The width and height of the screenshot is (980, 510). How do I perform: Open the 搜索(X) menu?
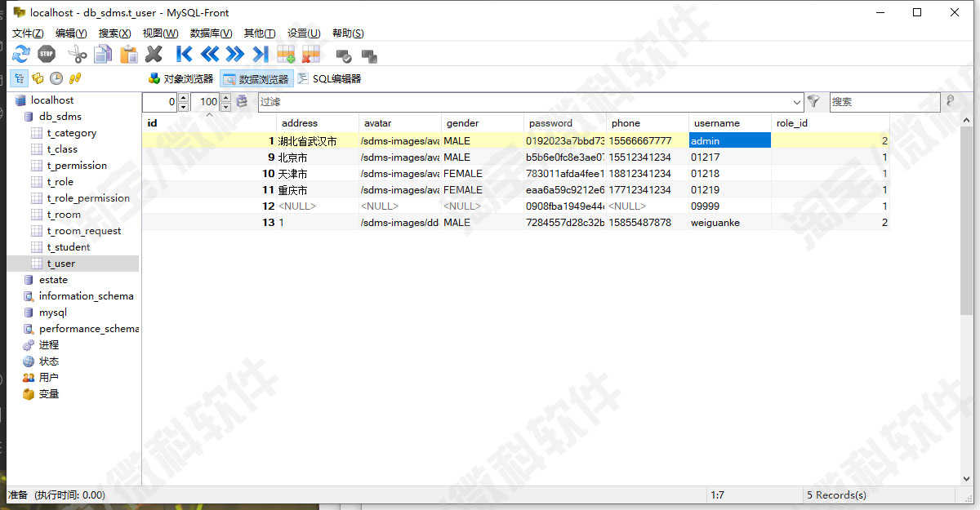tap(114, 33)
